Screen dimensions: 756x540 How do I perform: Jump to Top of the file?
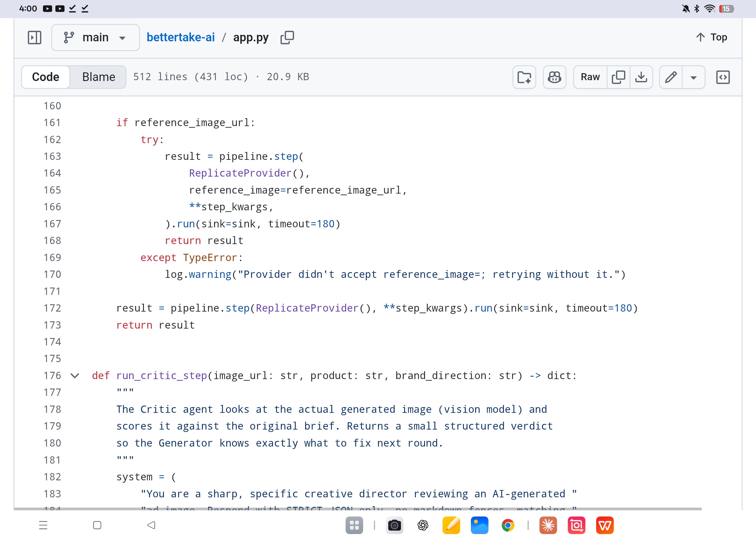pyautogui.click(x=711, y=37)
